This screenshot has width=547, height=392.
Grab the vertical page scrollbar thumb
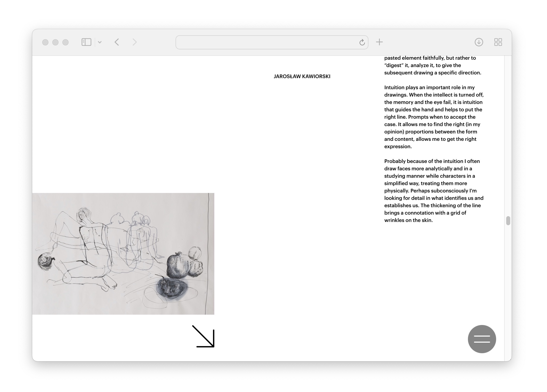coord(508,221)
